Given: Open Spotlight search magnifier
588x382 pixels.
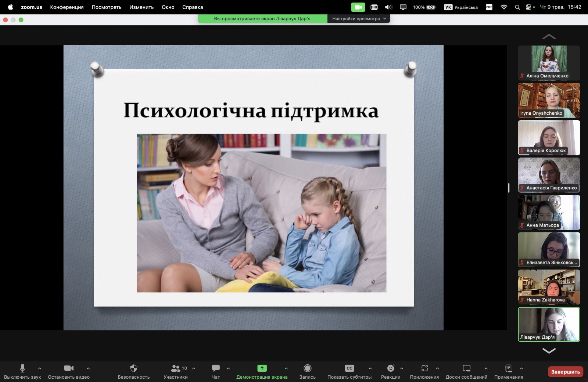Looking at the screenshot, I should click(517, 7).
